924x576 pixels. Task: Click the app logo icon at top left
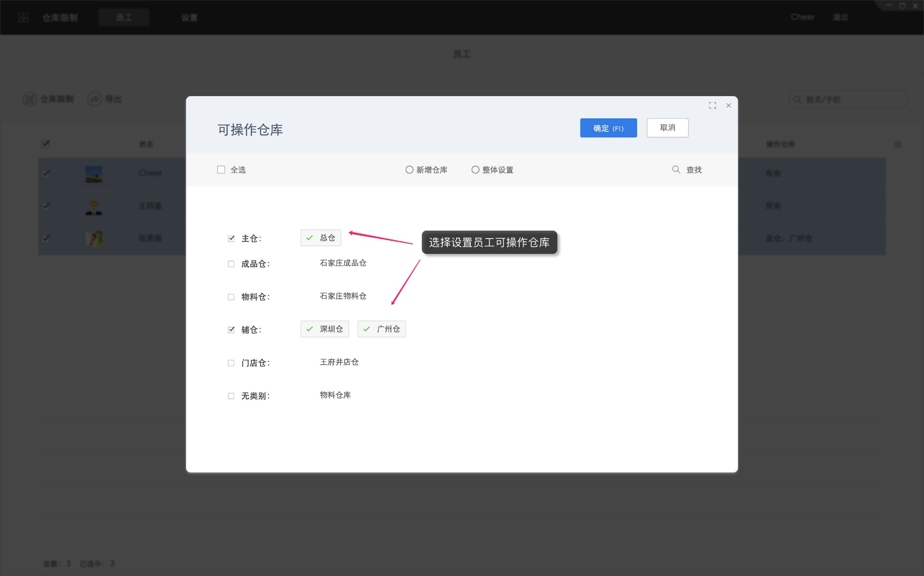pyautogui.click(x=23, y=18)
